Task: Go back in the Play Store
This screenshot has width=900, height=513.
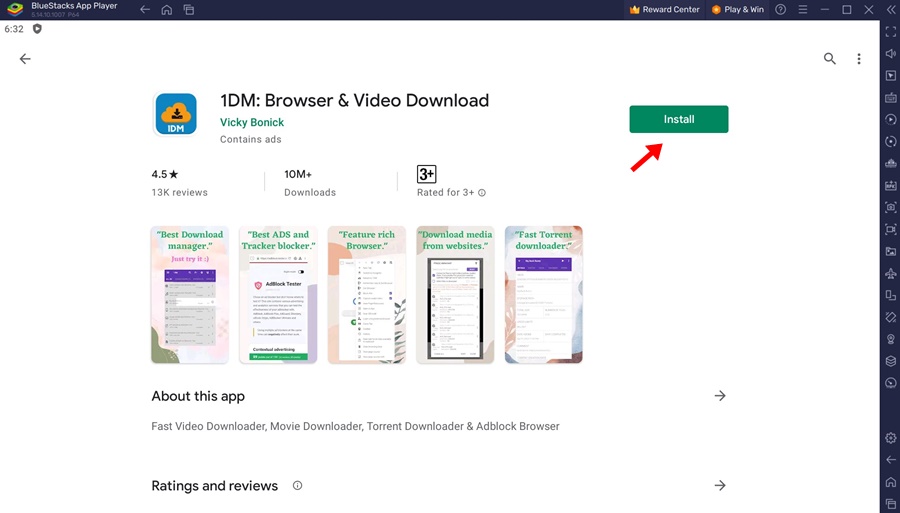Action: click(x=25, y=59)
